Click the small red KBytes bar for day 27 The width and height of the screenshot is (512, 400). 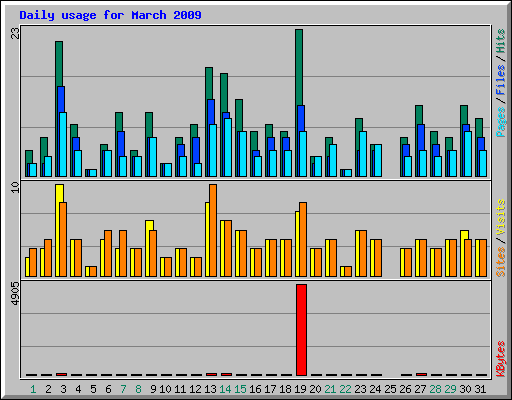point(421,375)
